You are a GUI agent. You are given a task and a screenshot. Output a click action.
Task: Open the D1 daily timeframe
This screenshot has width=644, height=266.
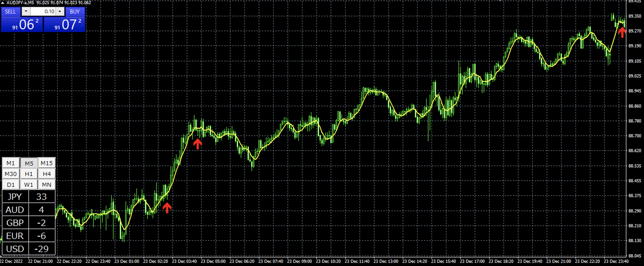(11, 185)
